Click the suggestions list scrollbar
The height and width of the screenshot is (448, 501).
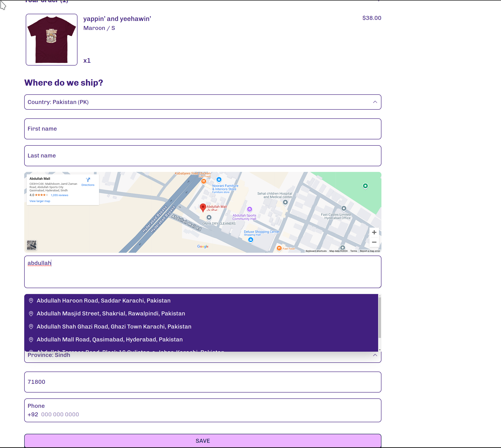(379, 318)
